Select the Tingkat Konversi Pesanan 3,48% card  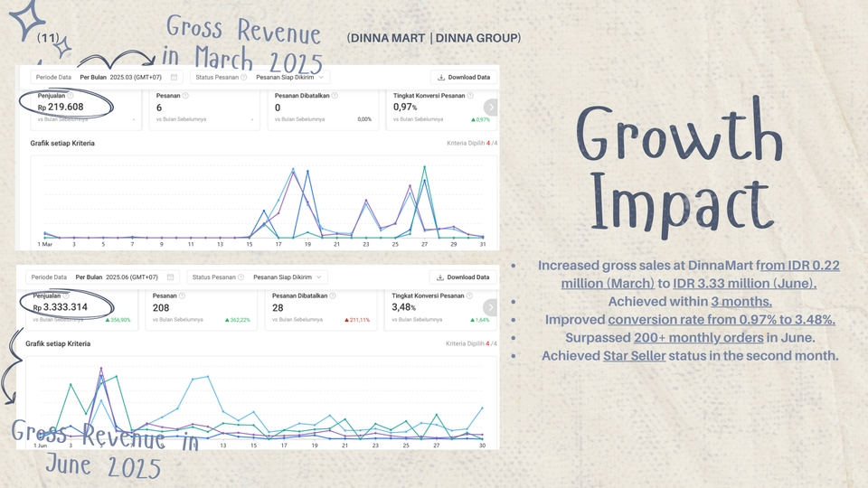[434, 308]
